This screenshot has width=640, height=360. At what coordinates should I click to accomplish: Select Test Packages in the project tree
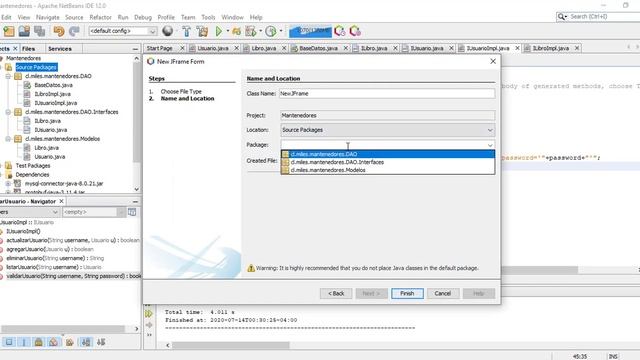tap(33, 166)
